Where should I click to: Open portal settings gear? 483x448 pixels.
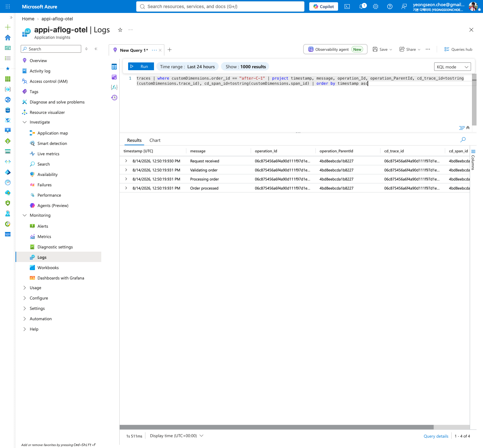click(376, 6)
